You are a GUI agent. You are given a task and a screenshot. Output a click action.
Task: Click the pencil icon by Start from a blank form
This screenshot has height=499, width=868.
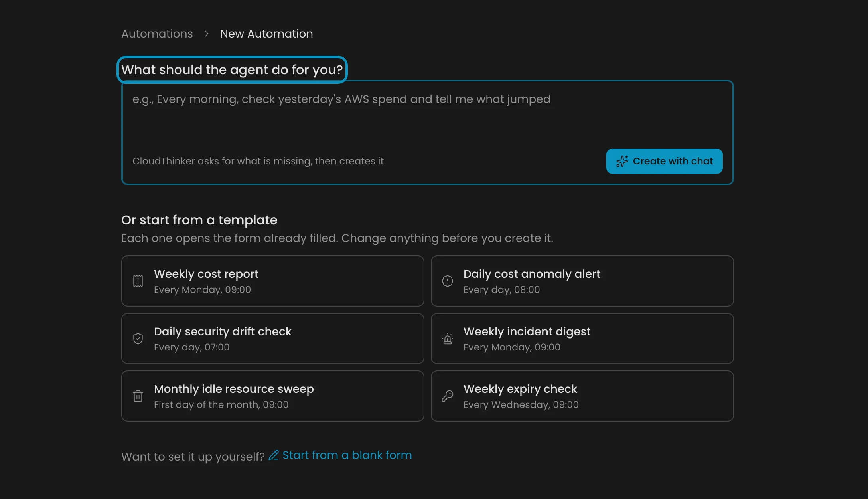click(x=274, y=455)
